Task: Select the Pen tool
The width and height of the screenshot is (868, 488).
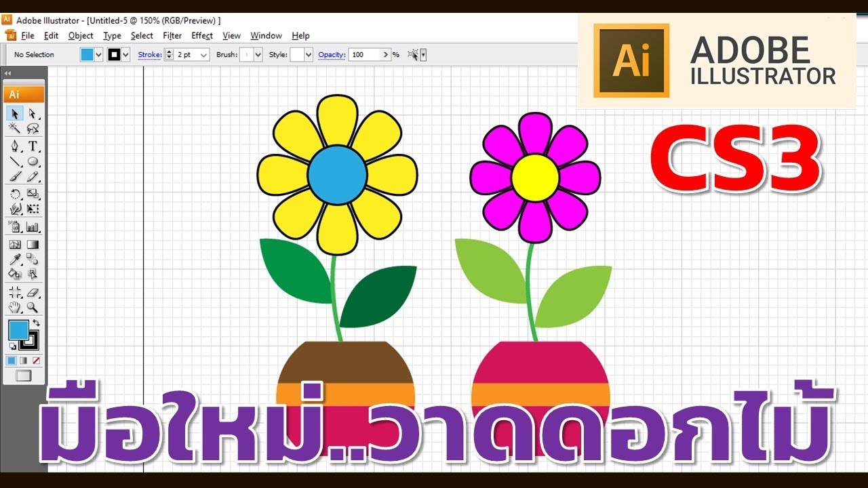Action: tap(15, 146)
